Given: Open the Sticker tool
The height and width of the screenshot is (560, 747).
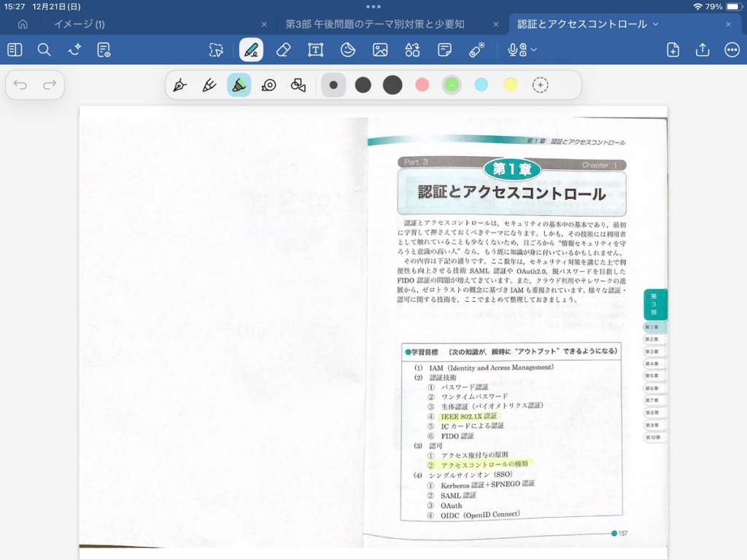Looking at the screenshot, I should (348, 50).
